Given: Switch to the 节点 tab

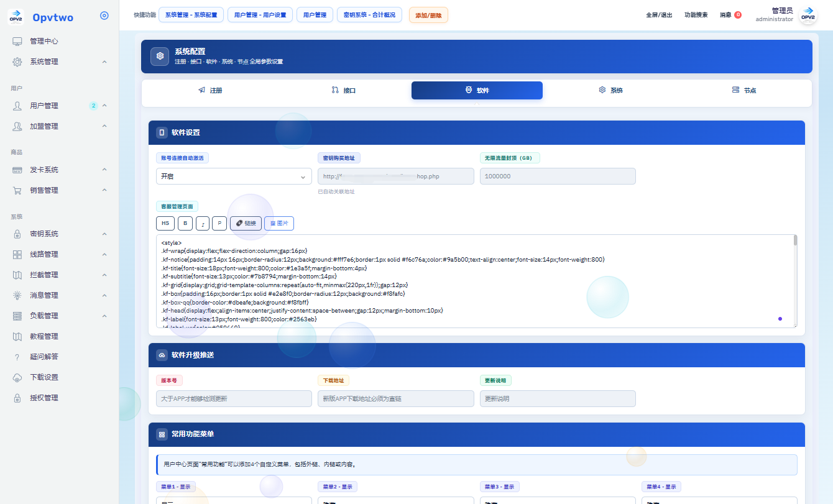Looking at the screenshot, I should tap(744, 90).
